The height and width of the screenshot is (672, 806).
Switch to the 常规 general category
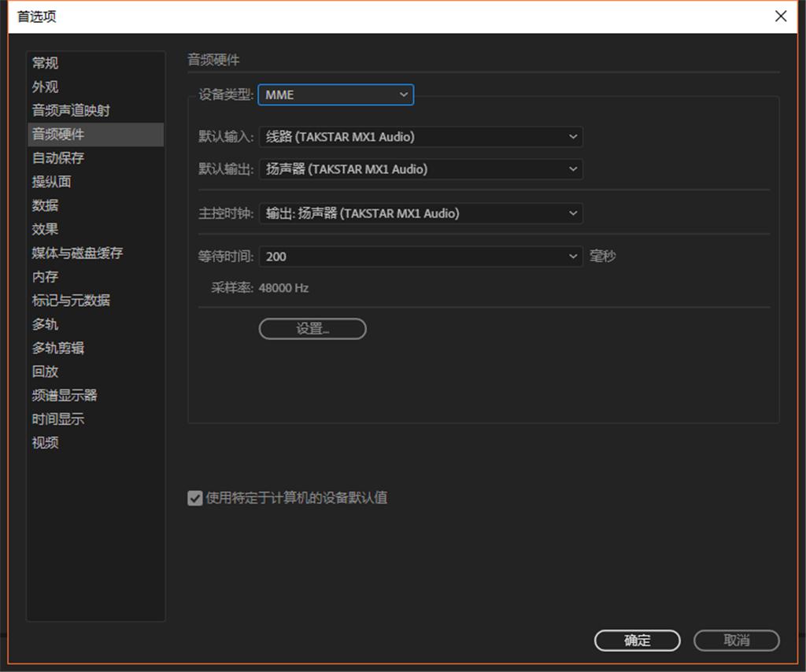coord(45,63)
